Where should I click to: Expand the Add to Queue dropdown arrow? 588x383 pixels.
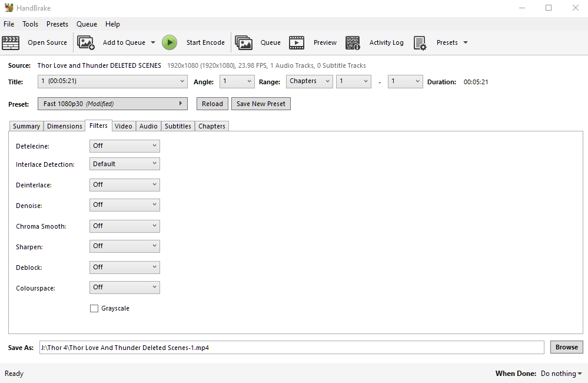[153, 42]
